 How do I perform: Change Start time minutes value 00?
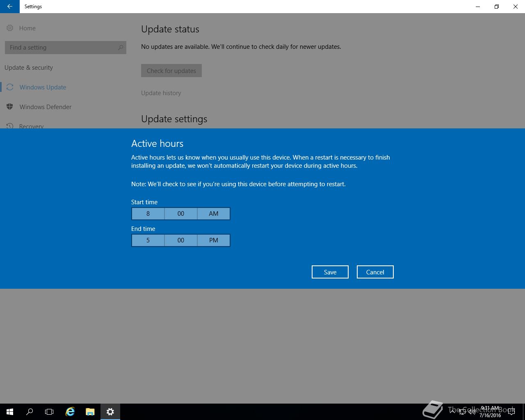tap(181, 214)
